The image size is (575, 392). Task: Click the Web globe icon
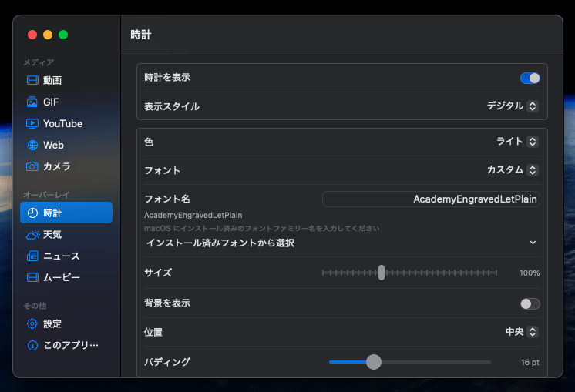[x=32, y=145]
